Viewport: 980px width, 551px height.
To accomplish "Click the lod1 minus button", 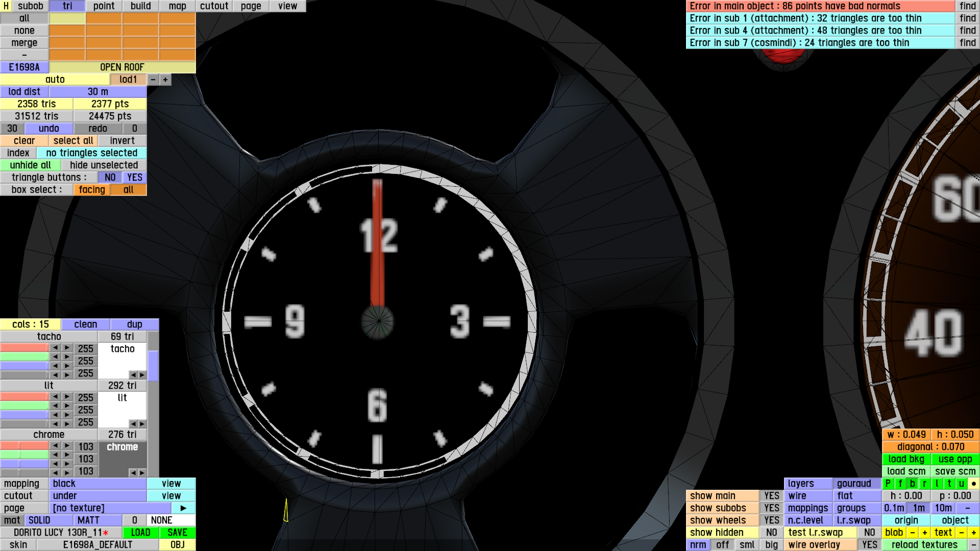I will (x=153, y=80).
